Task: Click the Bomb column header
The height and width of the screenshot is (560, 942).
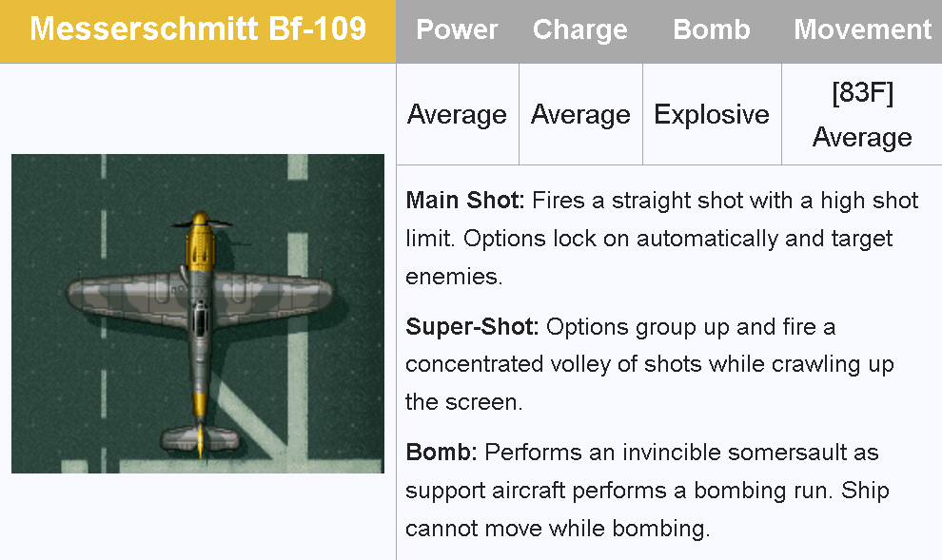Action: [711, 29]
